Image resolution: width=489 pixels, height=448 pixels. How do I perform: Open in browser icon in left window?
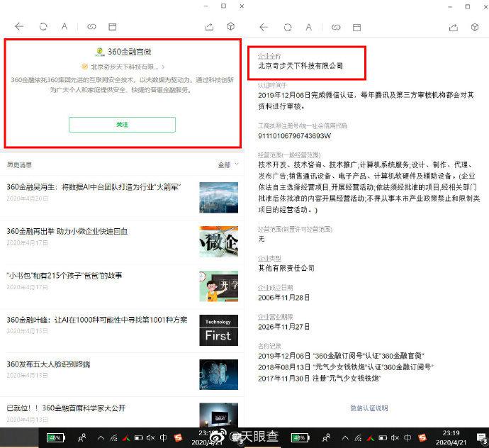[113, 27]
